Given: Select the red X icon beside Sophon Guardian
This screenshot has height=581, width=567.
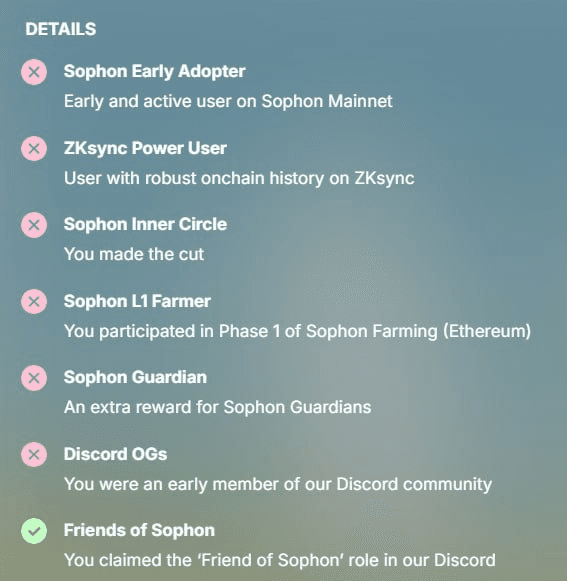Looking at the screenshot, I should point(34,378).
